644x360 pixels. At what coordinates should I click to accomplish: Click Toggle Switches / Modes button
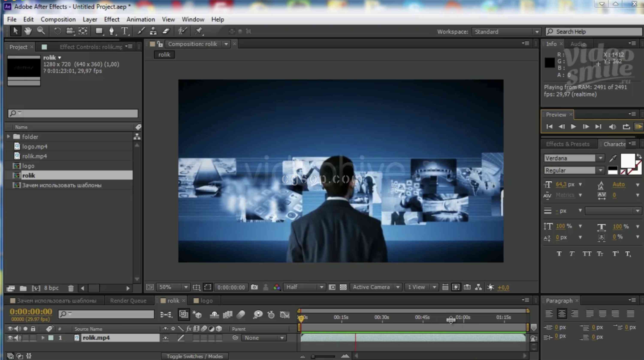coord(195,356)
